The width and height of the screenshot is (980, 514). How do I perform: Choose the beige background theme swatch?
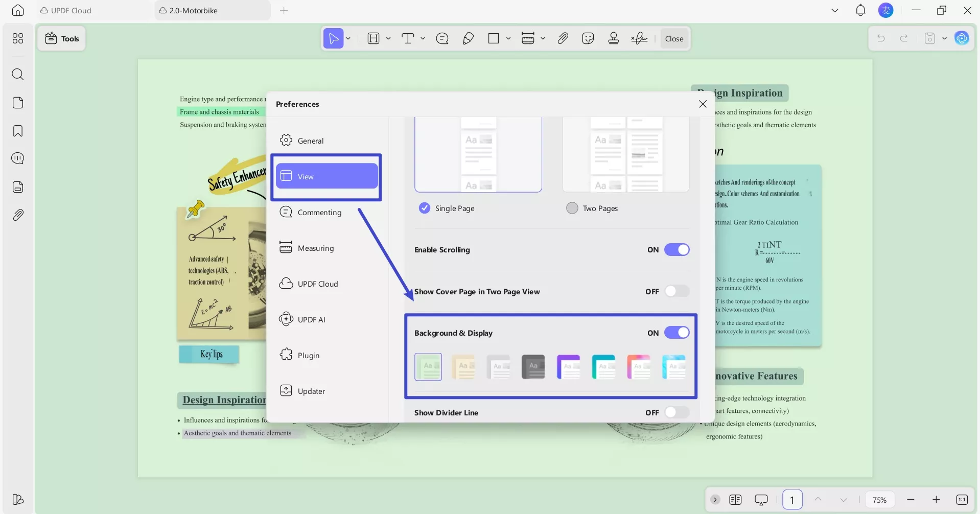(x=463, y=367)
